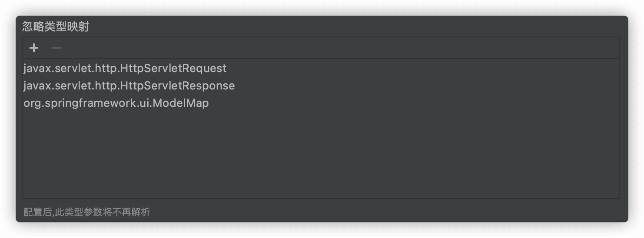Choose the first entry in the ignored types list

pyautogui.click(x=125, y=68)
